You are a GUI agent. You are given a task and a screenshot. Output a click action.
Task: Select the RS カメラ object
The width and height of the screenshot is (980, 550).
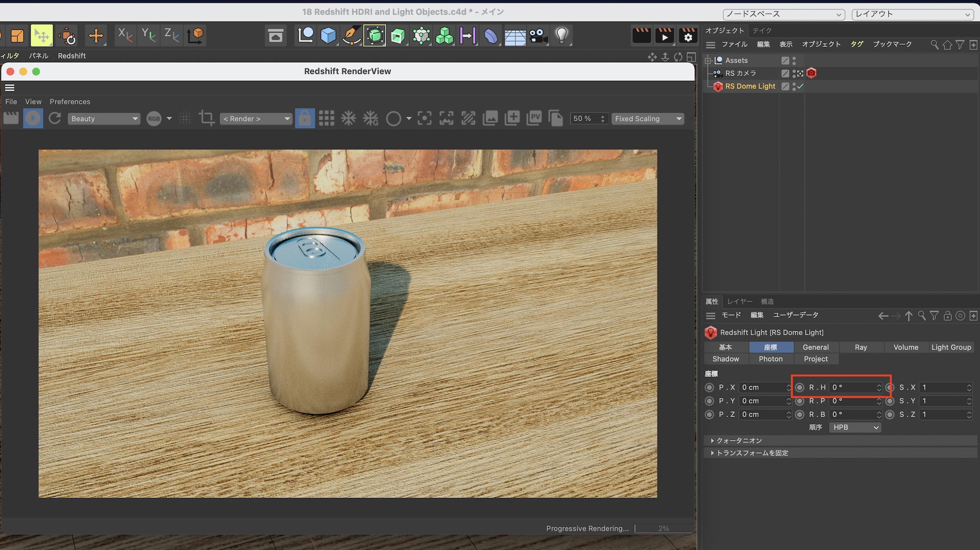[x=740, y=73]
